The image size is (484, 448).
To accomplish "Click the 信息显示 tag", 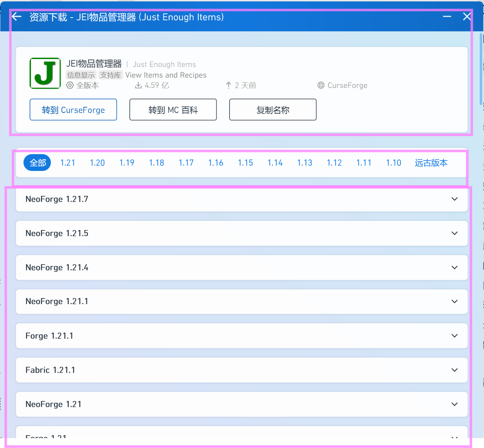I will click(81, 75).
